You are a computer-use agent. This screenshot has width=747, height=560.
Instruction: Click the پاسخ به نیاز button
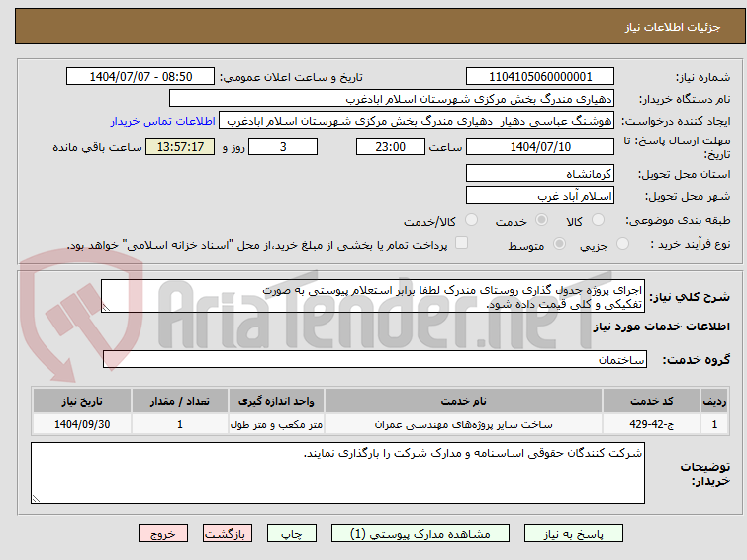pos(573,534)
